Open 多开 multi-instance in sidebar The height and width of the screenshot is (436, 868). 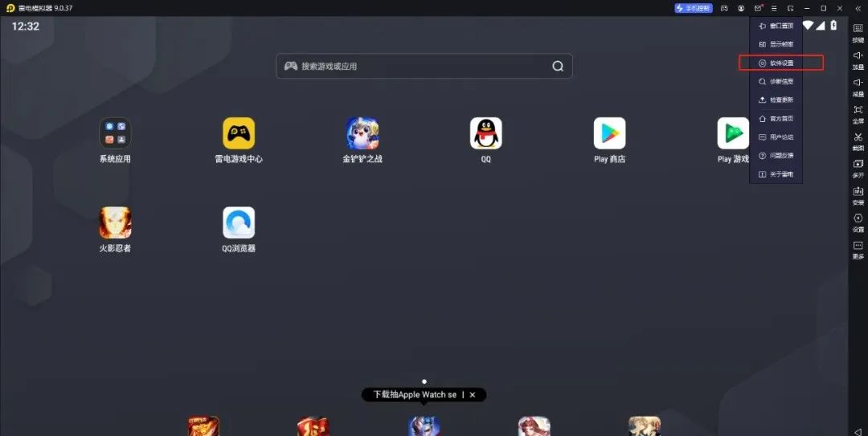tap(858, 168)
